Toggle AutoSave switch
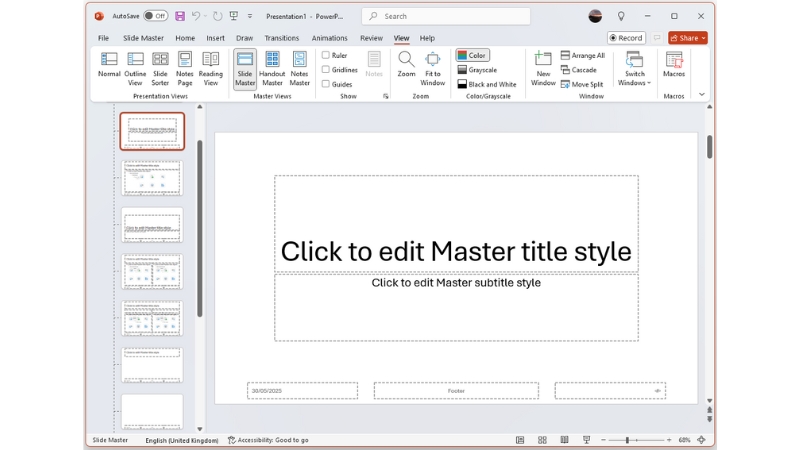 [155, 16]
